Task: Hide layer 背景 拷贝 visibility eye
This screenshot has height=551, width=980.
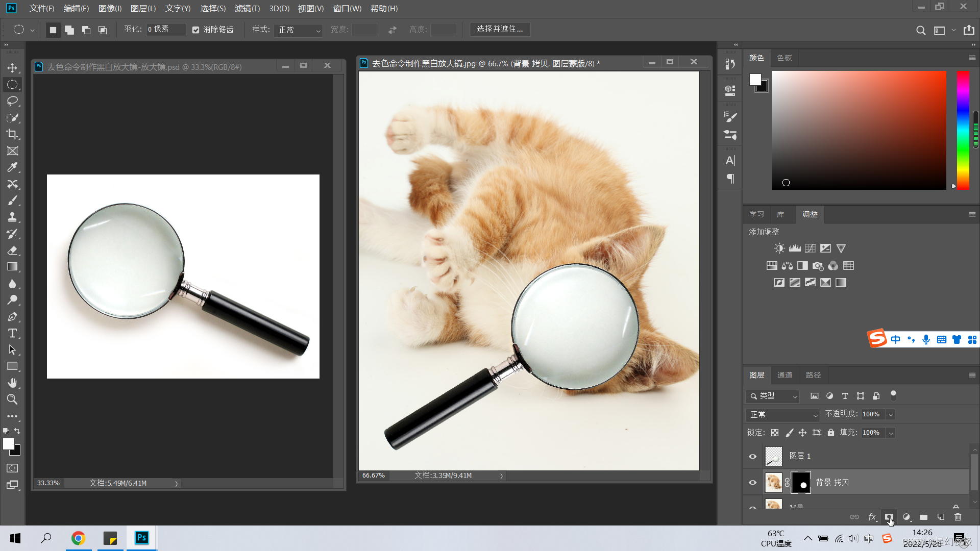Action: pos(752,483)
